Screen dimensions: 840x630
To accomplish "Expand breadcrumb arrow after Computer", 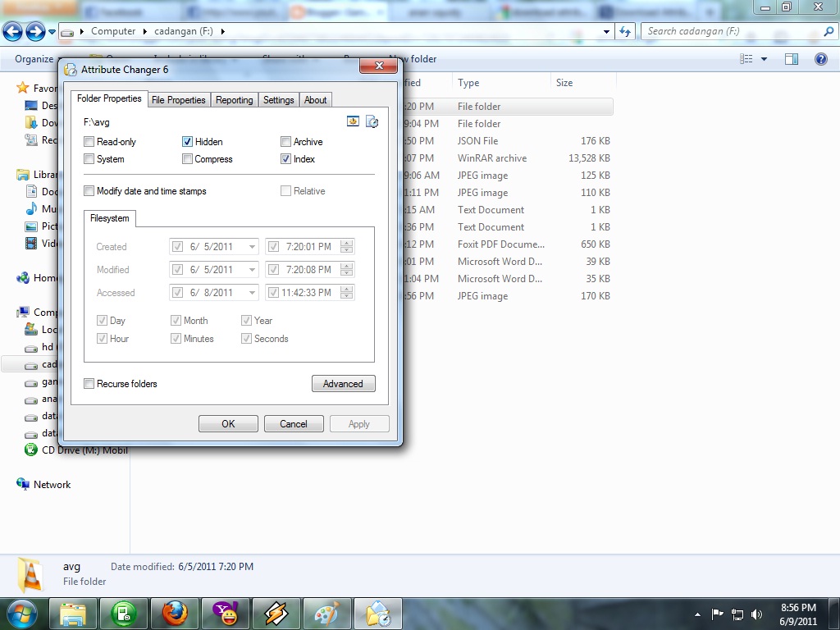I will (x=144, y=32).
